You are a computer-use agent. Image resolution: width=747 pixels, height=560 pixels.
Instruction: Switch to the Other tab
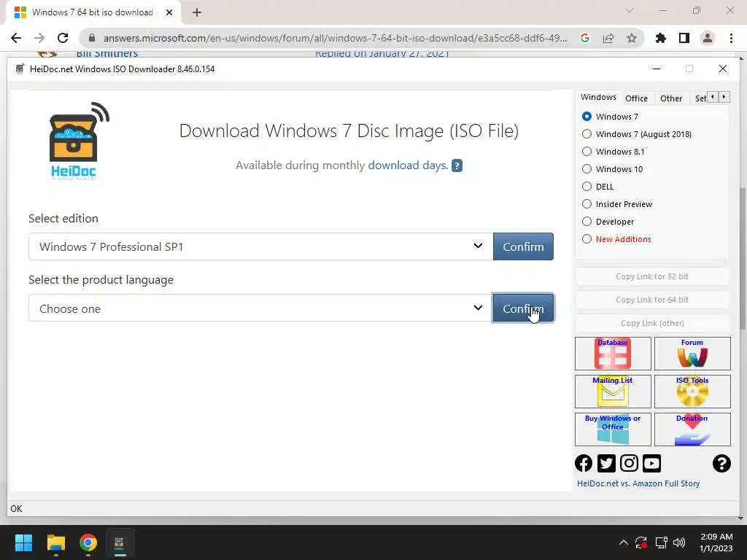pos(671,98)
